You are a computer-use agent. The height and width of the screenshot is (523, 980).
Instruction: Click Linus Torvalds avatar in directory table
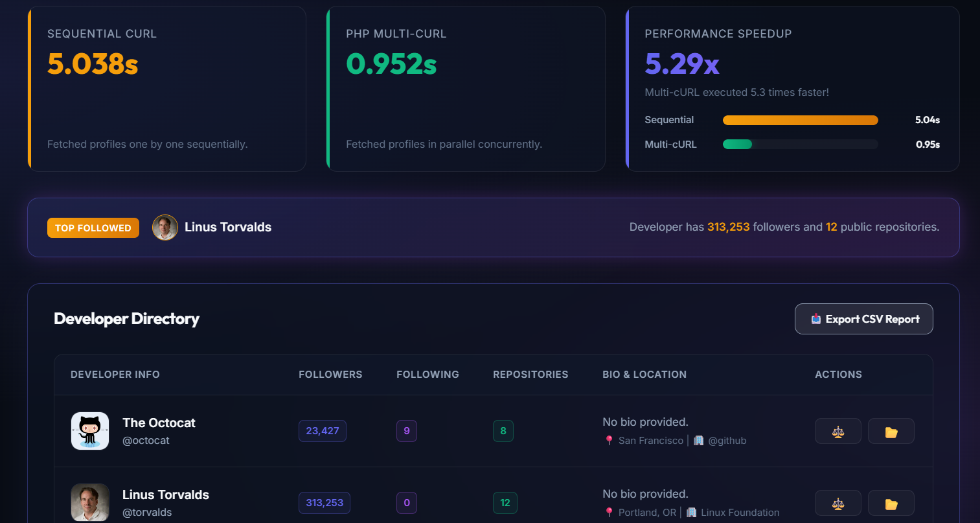[90, 503]
